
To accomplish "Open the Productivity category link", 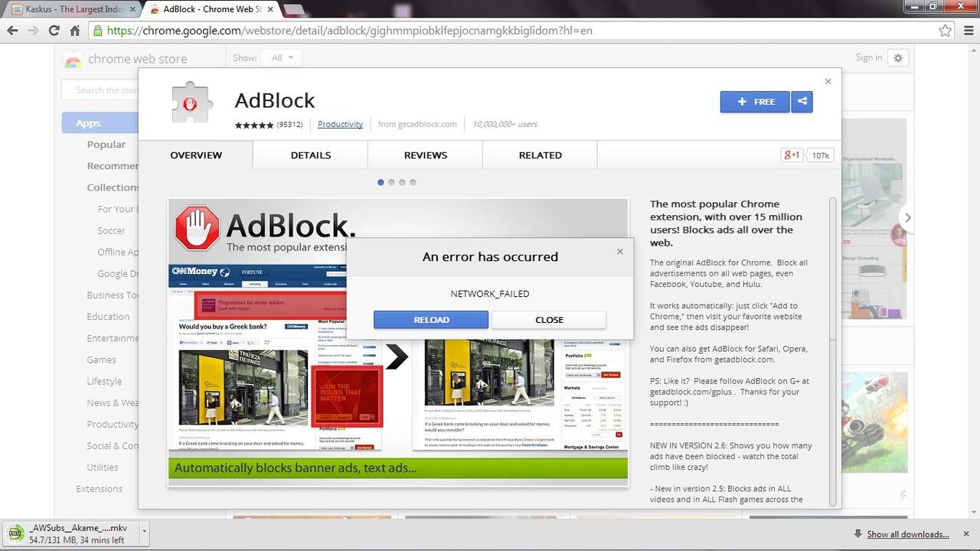I will [340, 124].
